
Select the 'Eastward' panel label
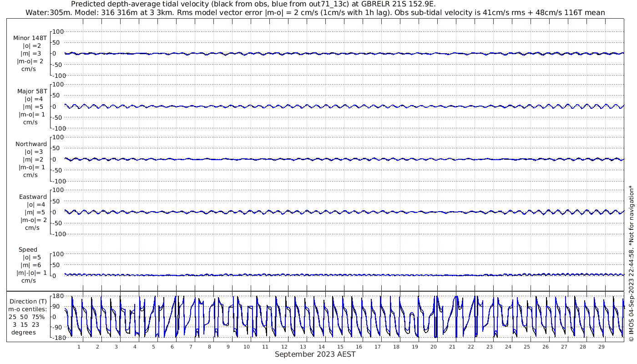[33, 197]
